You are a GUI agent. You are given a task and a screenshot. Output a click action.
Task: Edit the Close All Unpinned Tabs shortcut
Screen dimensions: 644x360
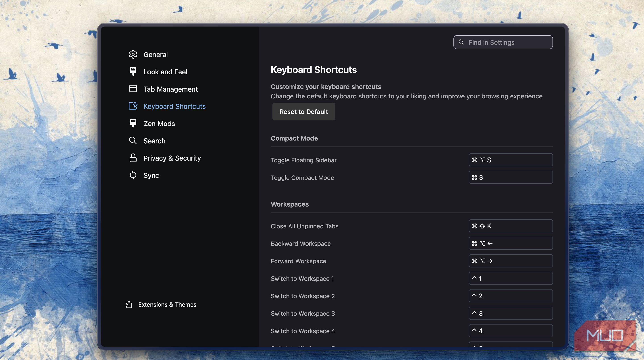[x=511, y=226]
